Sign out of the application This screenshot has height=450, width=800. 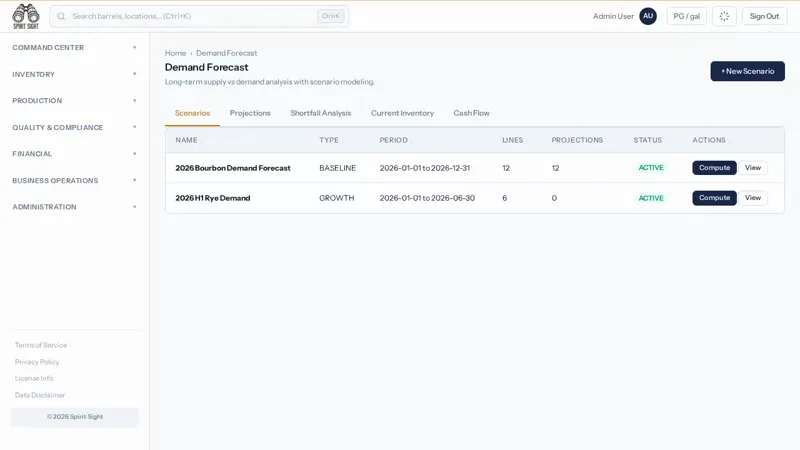pyautogui.click(x=764, y=16)
